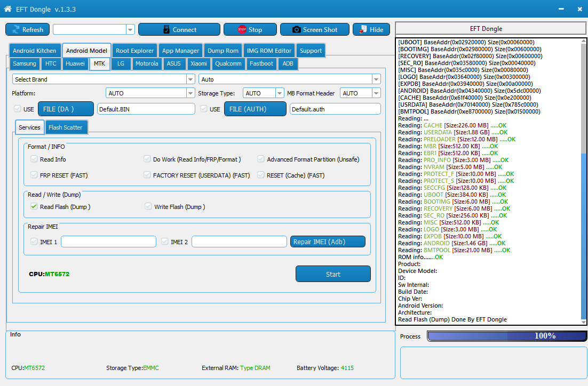Tick the IMEI 1 checkbox

coord(34,242)
